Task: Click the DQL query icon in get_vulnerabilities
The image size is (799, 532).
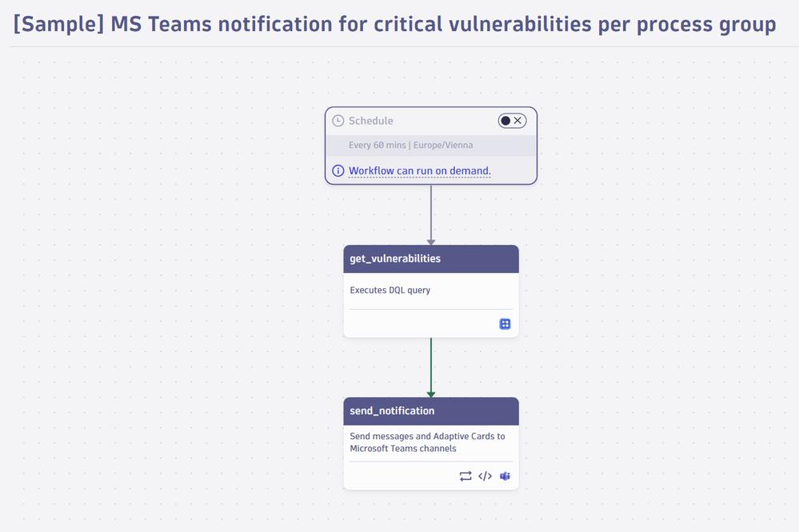Action: 505,324
